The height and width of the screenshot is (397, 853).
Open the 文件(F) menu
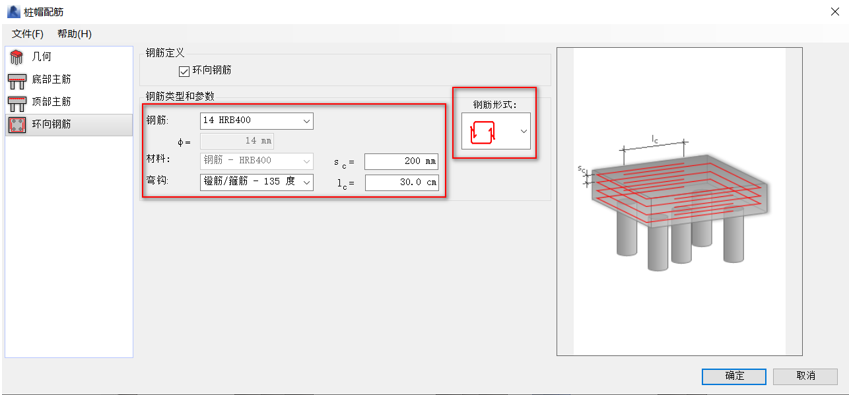[x=28, y=34]
